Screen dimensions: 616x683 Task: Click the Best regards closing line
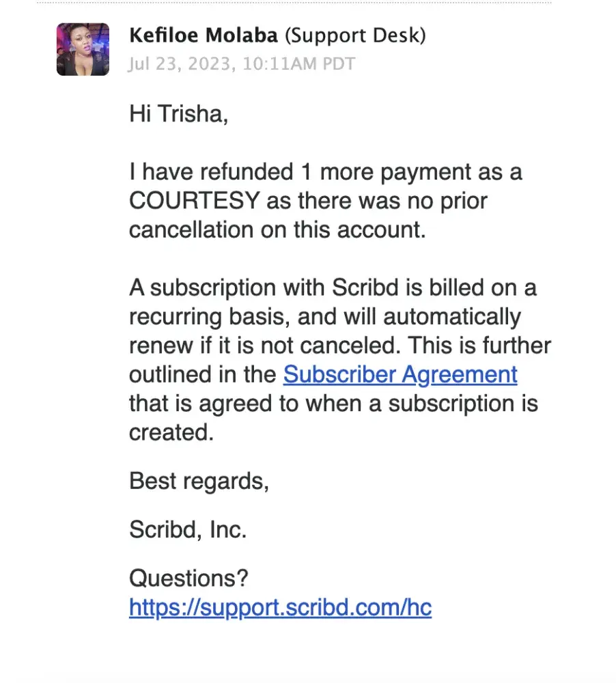[x=199, y=481]
